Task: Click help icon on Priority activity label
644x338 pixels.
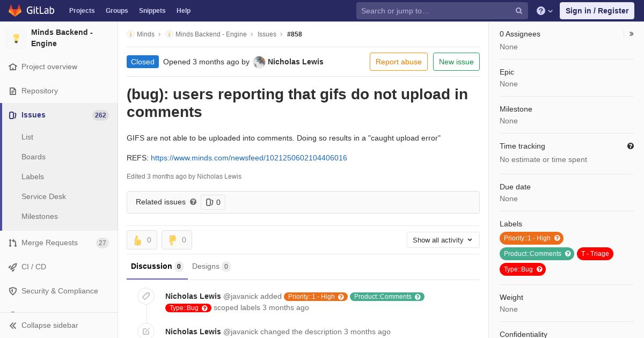Action: [341, 297]
